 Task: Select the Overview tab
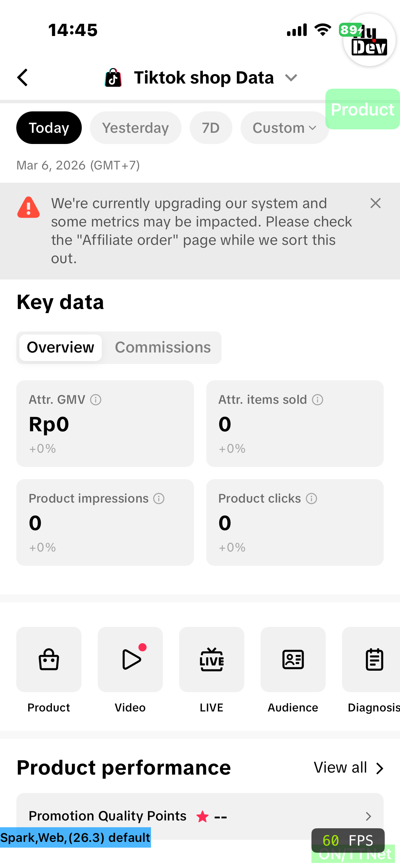click(60, 347)
